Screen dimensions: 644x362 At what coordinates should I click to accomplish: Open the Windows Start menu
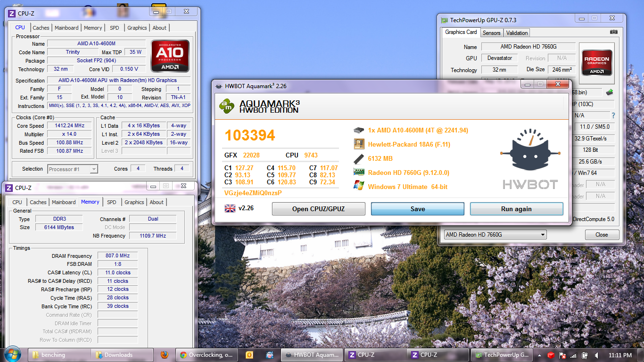(13, 354)
